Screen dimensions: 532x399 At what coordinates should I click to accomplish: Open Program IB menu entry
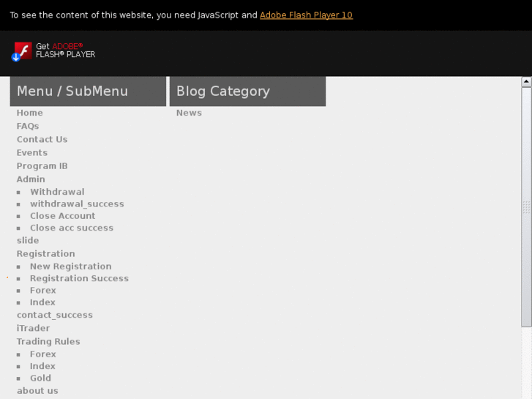[42, 165]
